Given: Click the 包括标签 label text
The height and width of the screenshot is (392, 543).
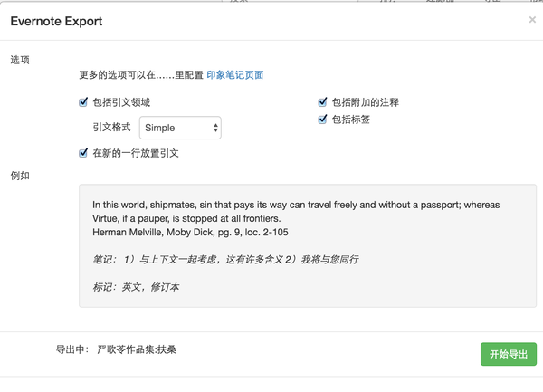Looking at the screenshot, I should coord(351,120).
